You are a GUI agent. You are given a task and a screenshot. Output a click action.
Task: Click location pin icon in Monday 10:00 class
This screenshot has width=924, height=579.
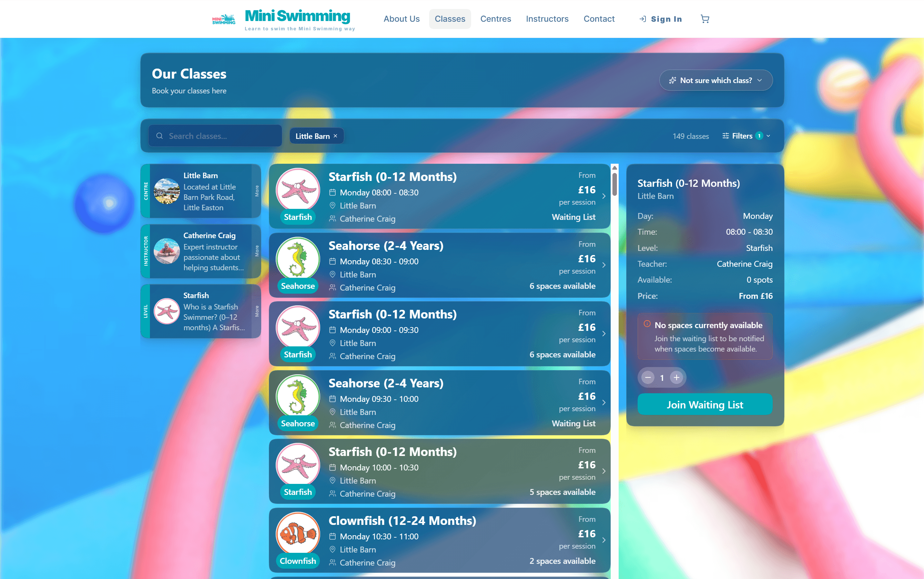pos(332,480)
